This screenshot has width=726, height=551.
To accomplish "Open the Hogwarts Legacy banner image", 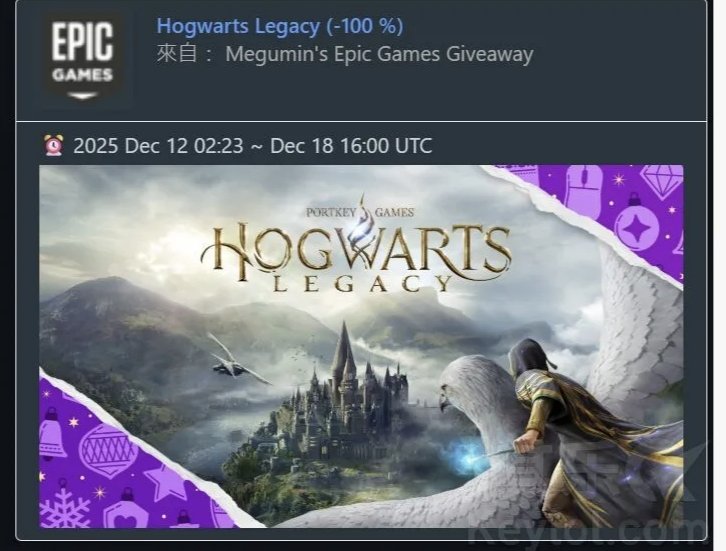I will point(361,346).
